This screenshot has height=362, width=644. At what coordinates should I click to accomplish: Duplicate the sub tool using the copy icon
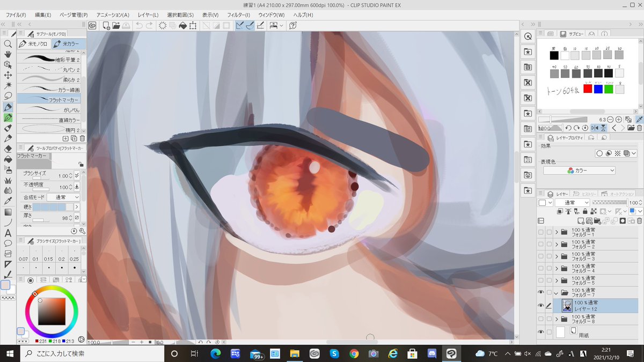coord(74,138)
